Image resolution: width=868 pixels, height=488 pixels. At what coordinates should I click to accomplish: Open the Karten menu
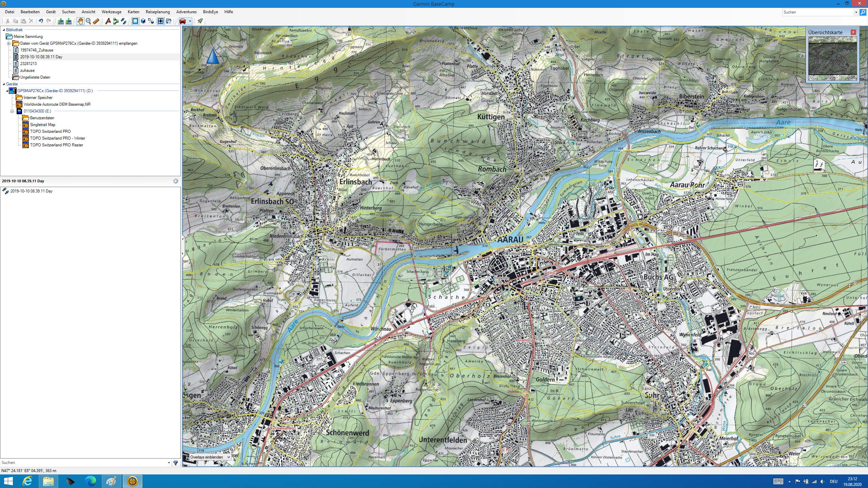[134, 12]
